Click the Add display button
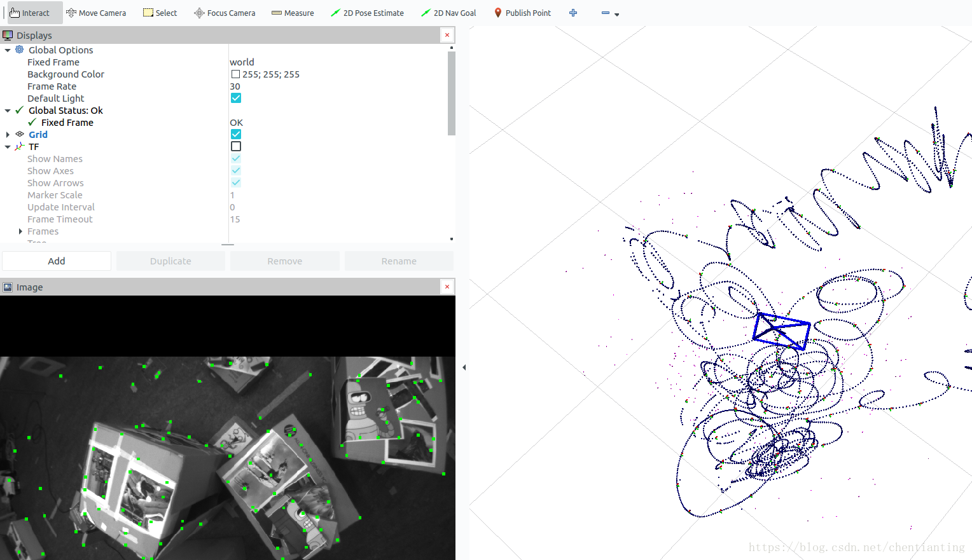This screenshot has height=560, width=972. coord(57,261)
